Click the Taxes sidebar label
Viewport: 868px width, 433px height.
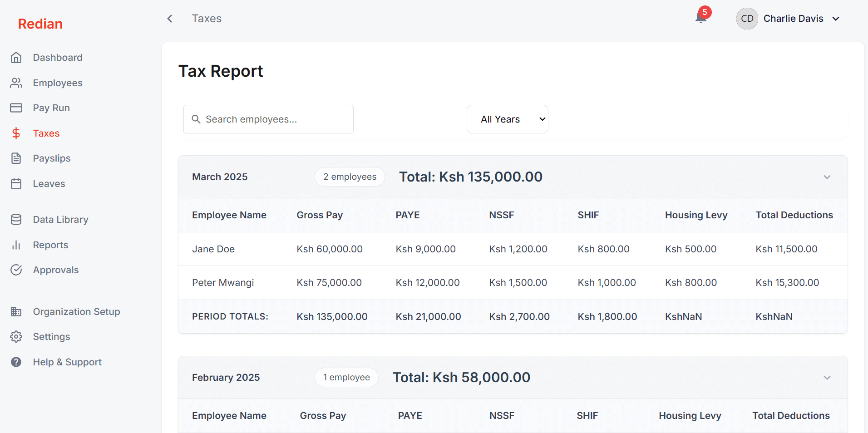pyautogui.click(x=46, y=133)
